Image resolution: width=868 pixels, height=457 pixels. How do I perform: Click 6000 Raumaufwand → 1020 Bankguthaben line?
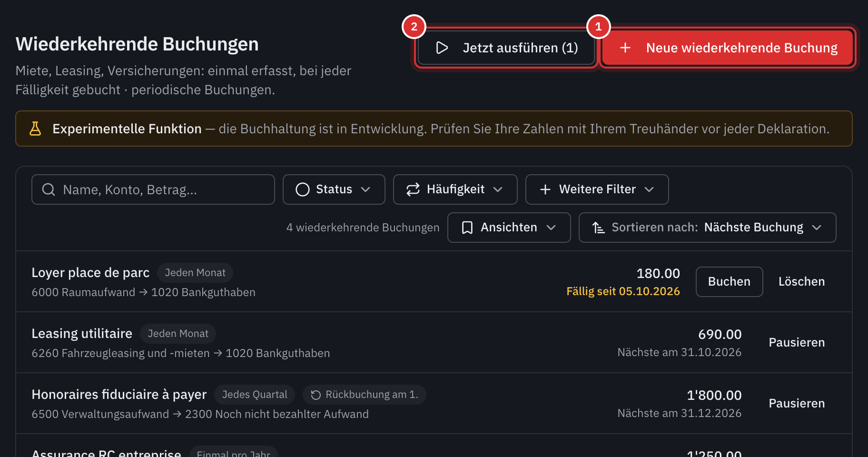143,292
